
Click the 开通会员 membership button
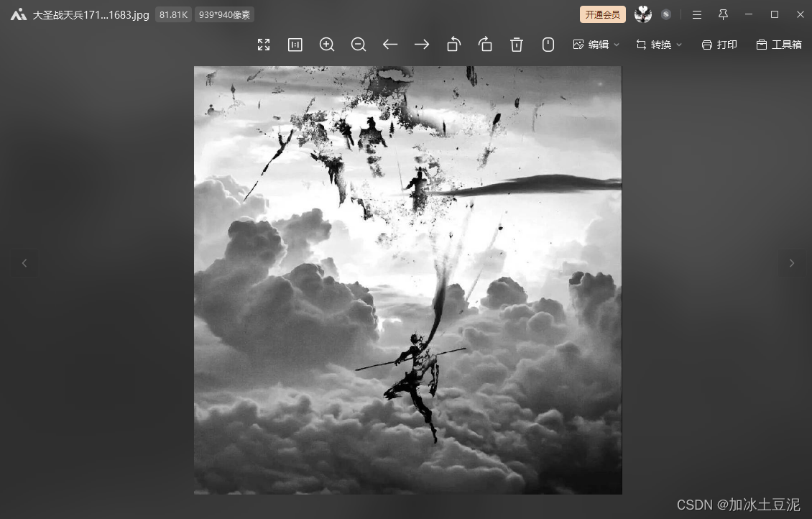(603, 14)
